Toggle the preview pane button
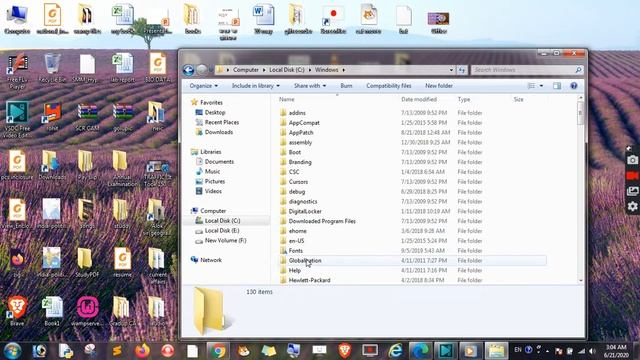This screenshot has width=640, height=360. click(557, 86)
